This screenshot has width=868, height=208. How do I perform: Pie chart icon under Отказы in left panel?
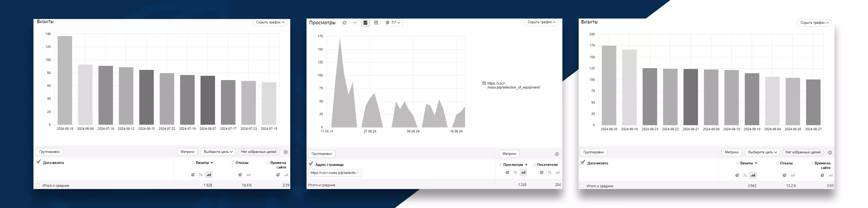click(x=240, y=175)
